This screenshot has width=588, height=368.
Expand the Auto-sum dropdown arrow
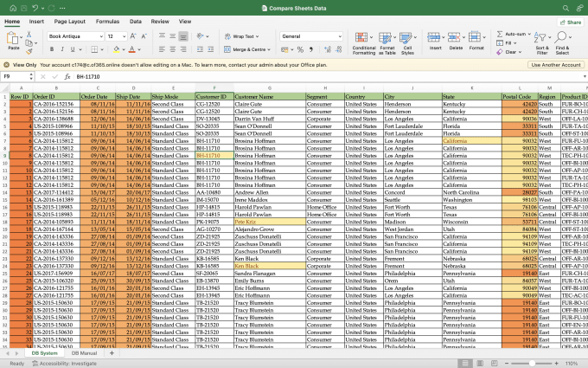pos(529,34)
